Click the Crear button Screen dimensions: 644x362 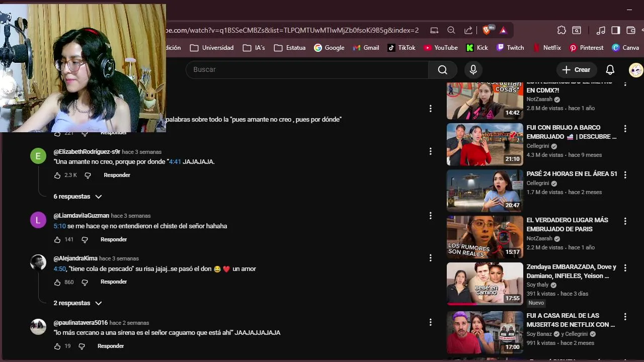[x=576, y=69]
